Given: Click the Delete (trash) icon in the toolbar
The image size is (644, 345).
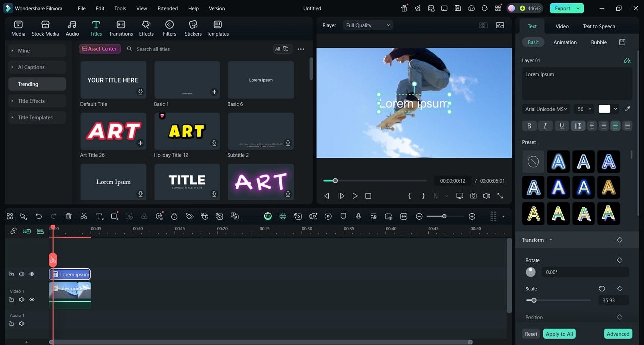Looking at the screenshot, I should (69, 216).
